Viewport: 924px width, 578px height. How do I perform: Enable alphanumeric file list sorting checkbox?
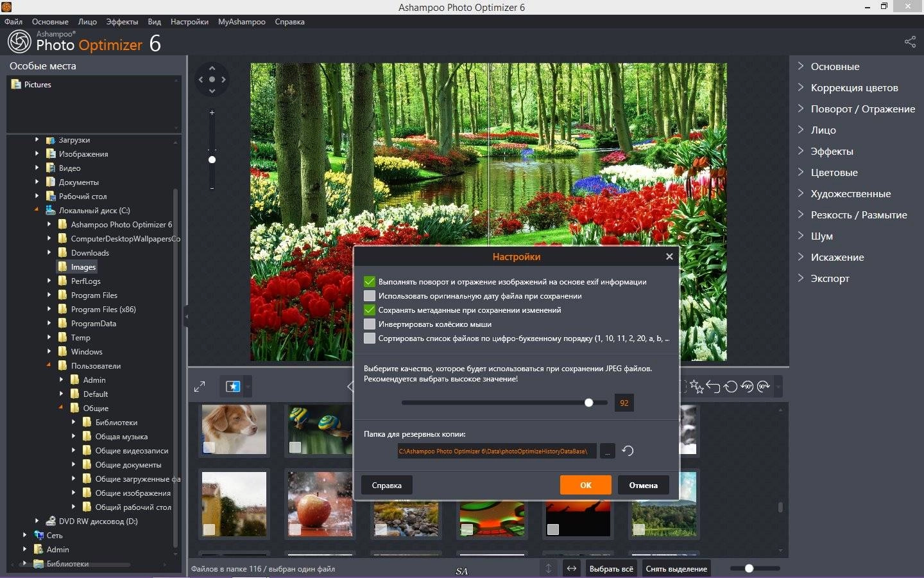[x=369, y=338]
